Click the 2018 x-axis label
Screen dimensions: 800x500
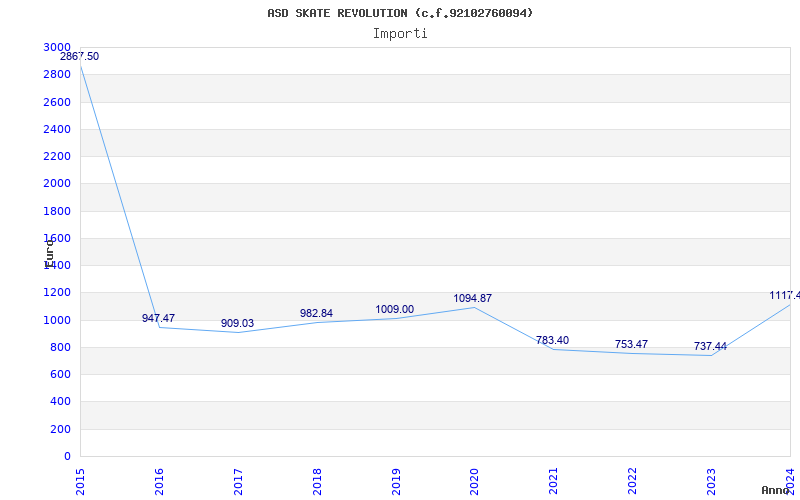[317, 481]
